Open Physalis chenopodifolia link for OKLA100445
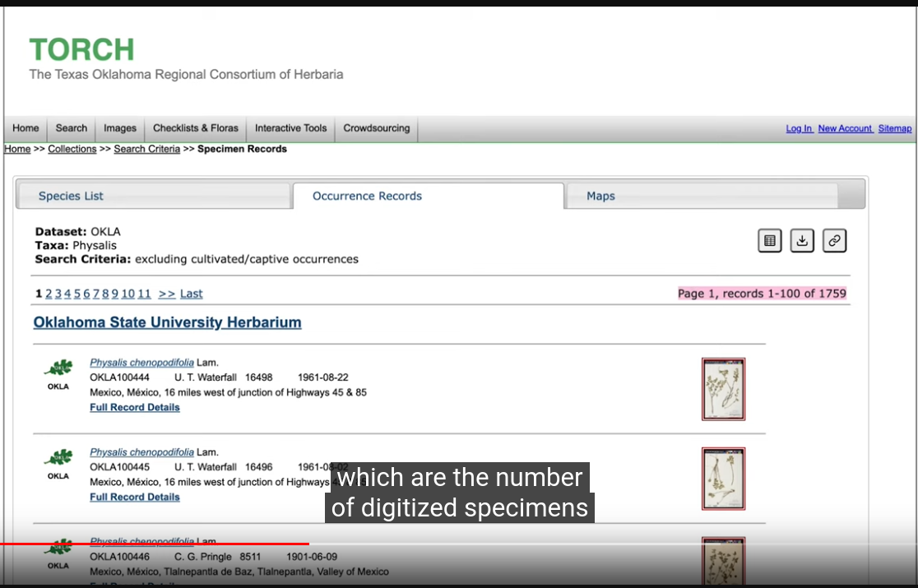This screenshot has height=588, width=918. [141, 452]
